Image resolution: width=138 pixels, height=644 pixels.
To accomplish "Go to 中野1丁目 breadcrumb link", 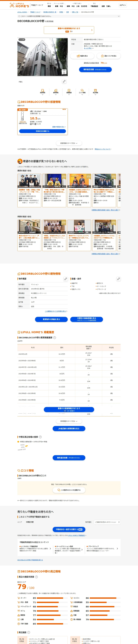I will (75, 12).
